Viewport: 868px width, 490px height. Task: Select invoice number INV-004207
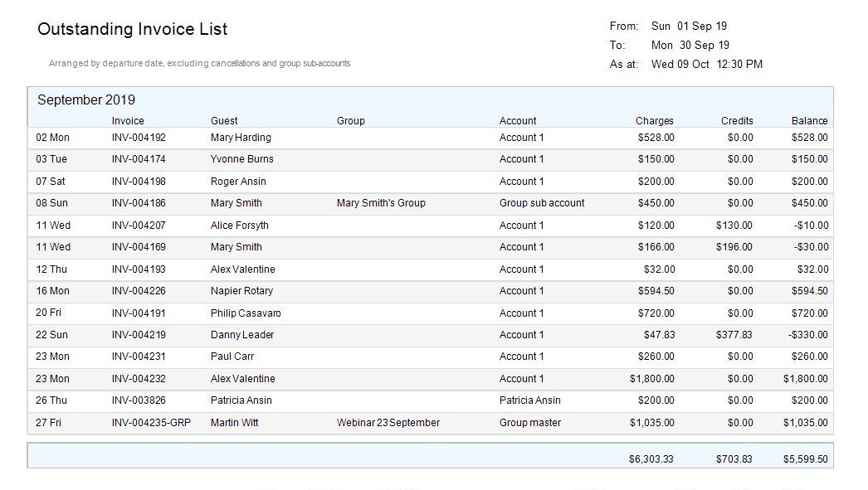[x=139, y=225]
